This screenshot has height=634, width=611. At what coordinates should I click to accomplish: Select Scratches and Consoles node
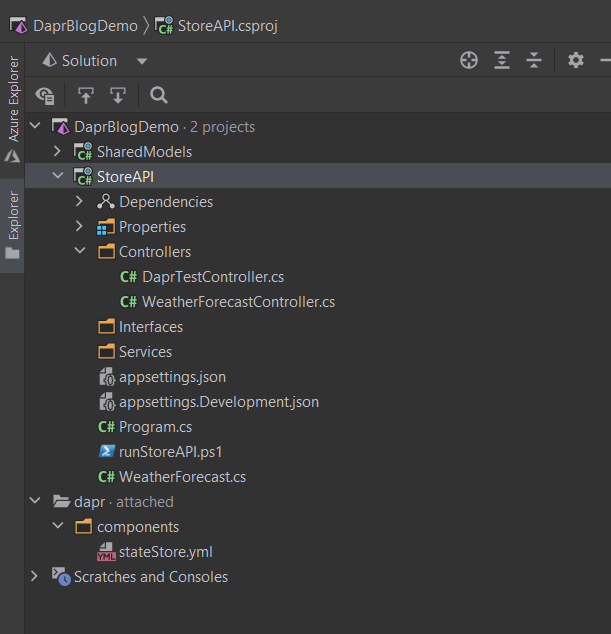click(318, 577)
